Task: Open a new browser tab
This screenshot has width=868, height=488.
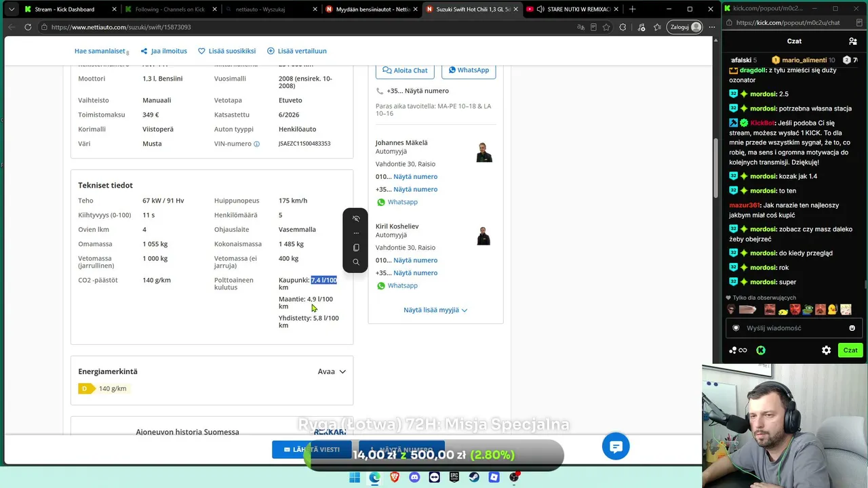Action: [632, 9]
